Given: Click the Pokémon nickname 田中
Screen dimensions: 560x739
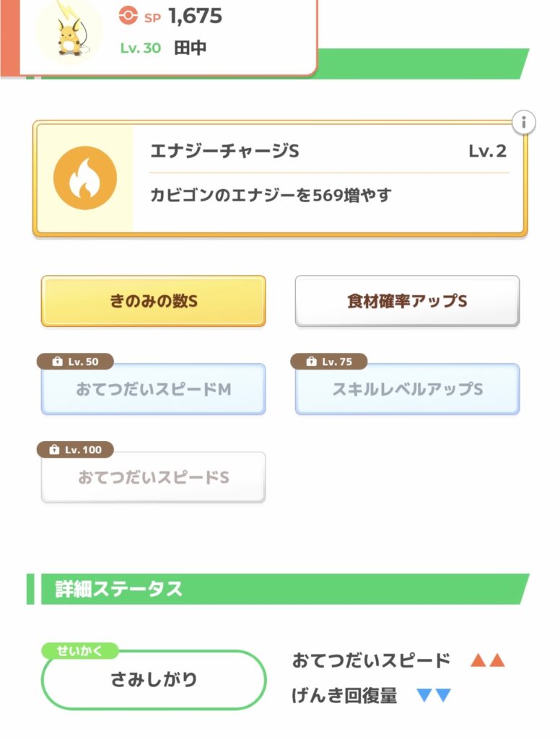Looking at the screenshot, I should point(189,49).
